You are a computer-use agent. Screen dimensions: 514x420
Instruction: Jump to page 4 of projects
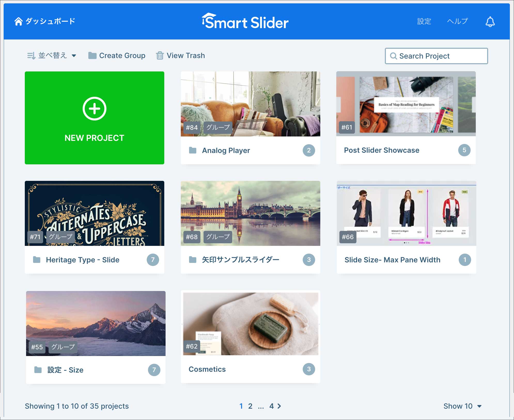click(x=271, y=406)
